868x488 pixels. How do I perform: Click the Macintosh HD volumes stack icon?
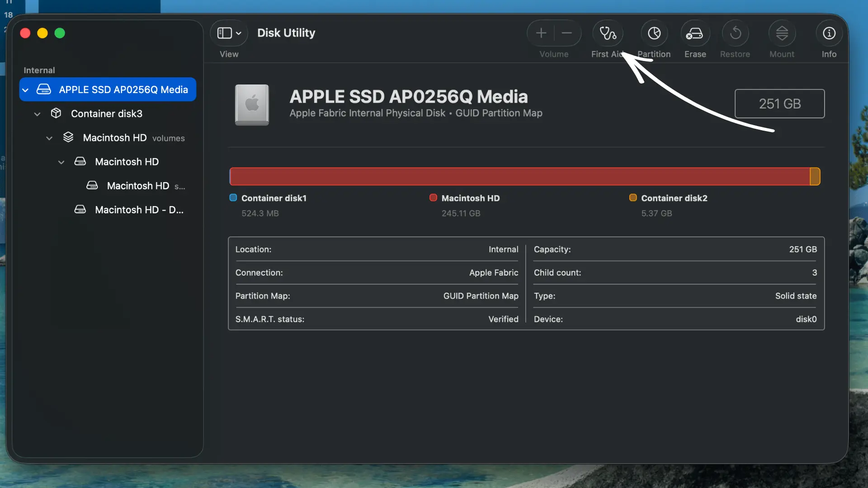[x=68, y=137]
